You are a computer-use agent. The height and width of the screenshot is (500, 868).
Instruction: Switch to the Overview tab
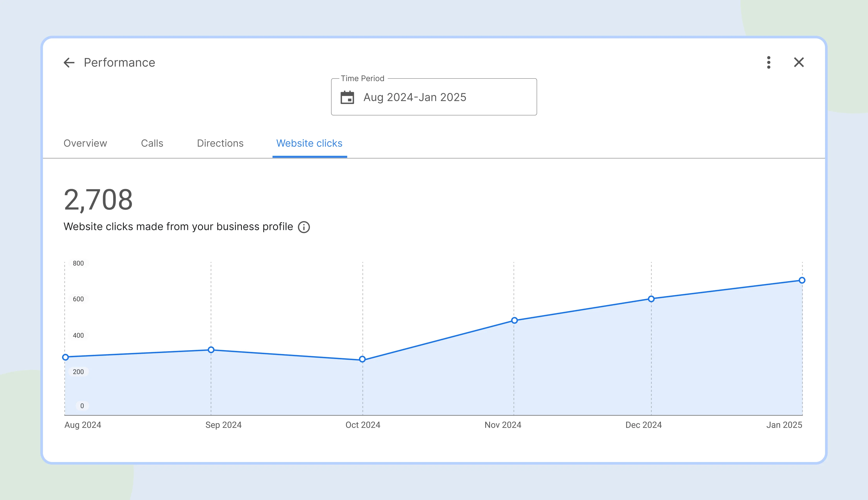click(85, 143)
